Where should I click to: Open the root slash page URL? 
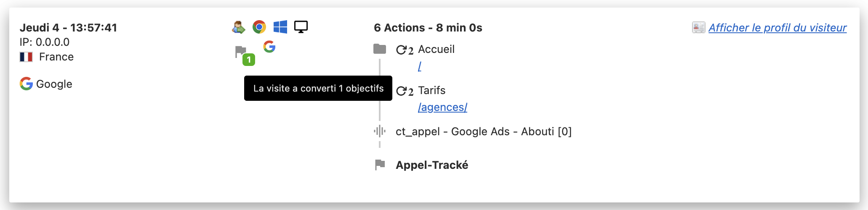click(420, 66)
